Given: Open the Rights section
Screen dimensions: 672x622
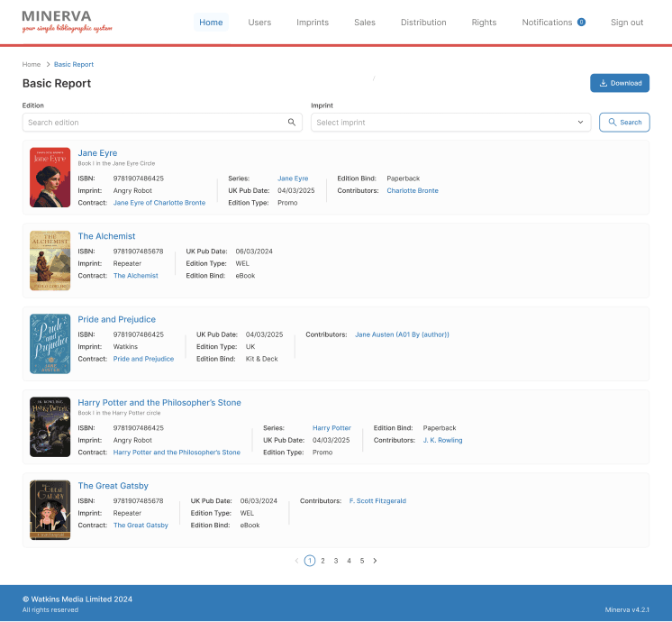Looking at the screenshot, I should (484, 23).
